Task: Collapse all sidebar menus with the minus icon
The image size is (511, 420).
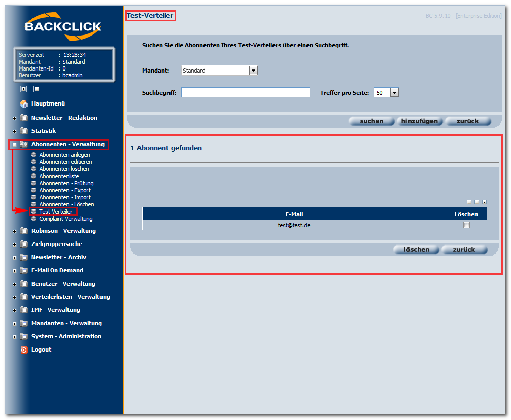Action: coord(37,89)
